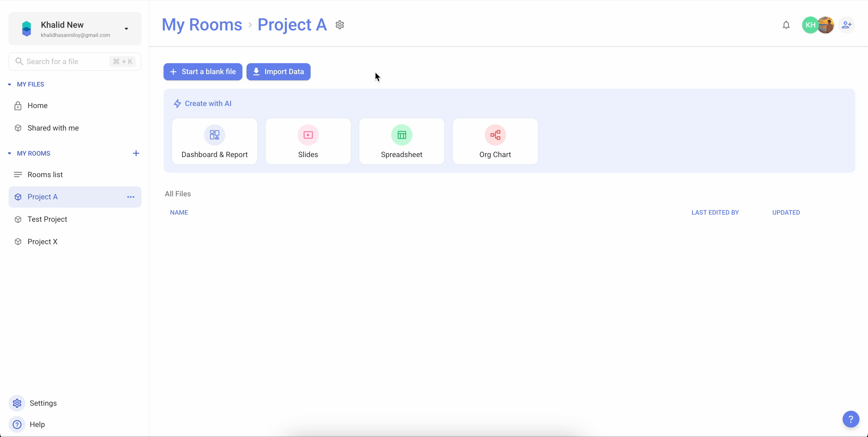The width and height of the screenshot is (868, 437).
Task: Create a new Slides file
Action: (x=308, y=141)
